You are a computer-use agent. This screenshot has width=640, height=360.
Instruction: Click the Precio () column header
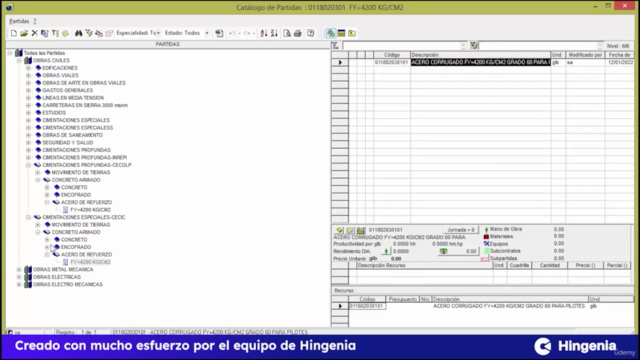(585, 265)
